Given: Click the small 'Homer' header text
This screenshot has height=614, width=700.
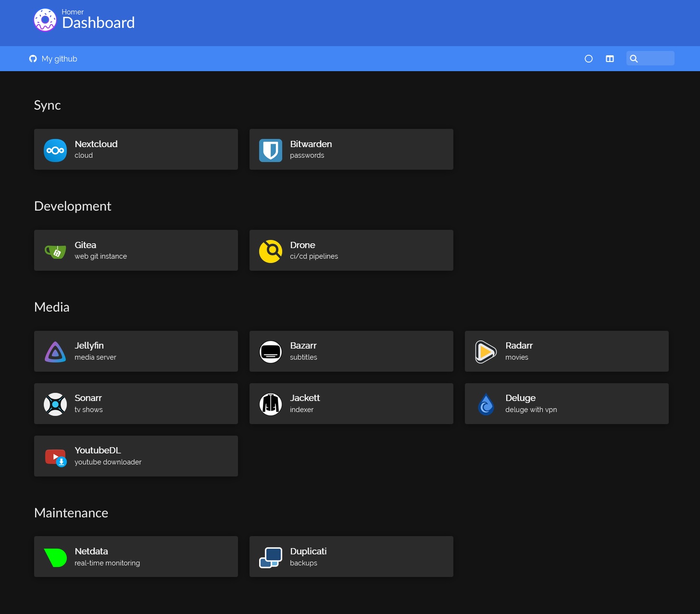Looking at the screenshot, I should coord(73,12).
